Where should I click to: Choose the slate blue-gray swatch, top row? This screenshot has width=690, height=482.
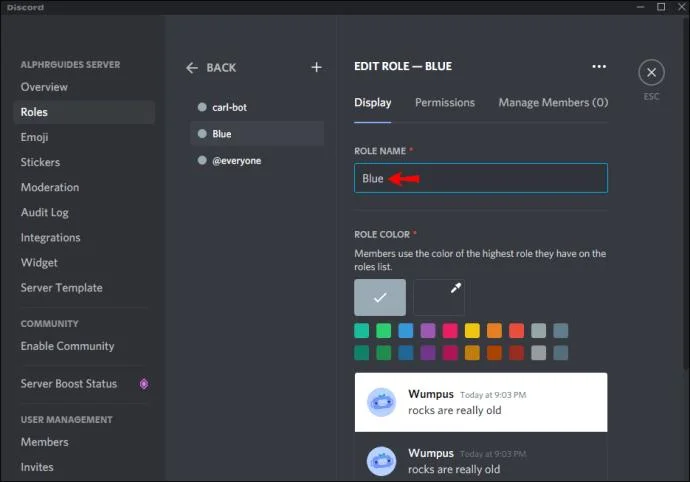561,331
